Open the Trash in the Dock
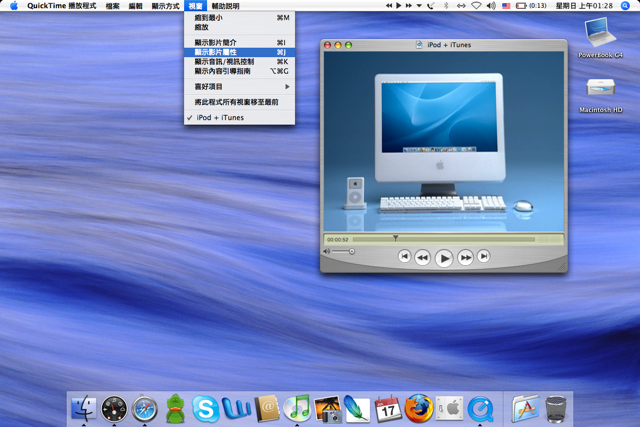Image resolution: width=640 pixels, height=427 pixels. (556, 409)
